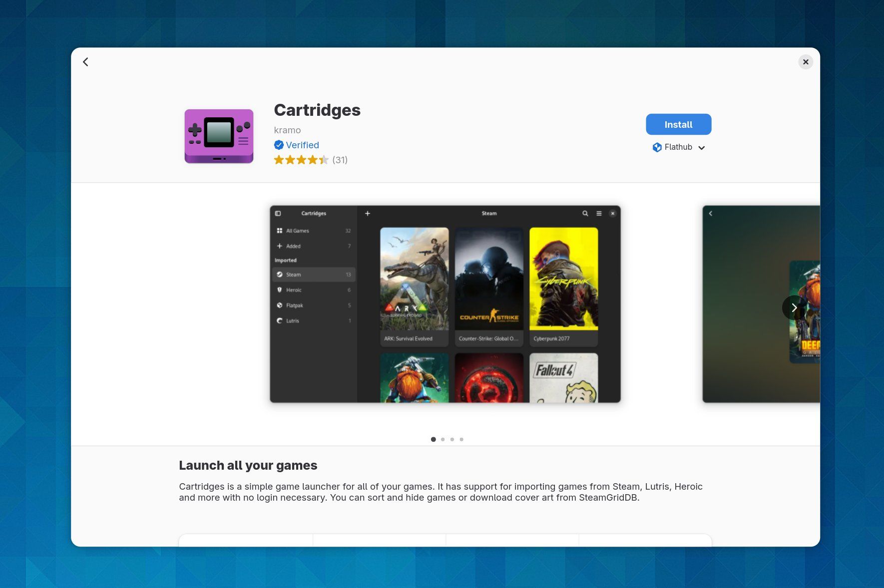Click the Cartridges description paragraph
This screenshot has width=884, height=588.
click(x=441, y=492)
